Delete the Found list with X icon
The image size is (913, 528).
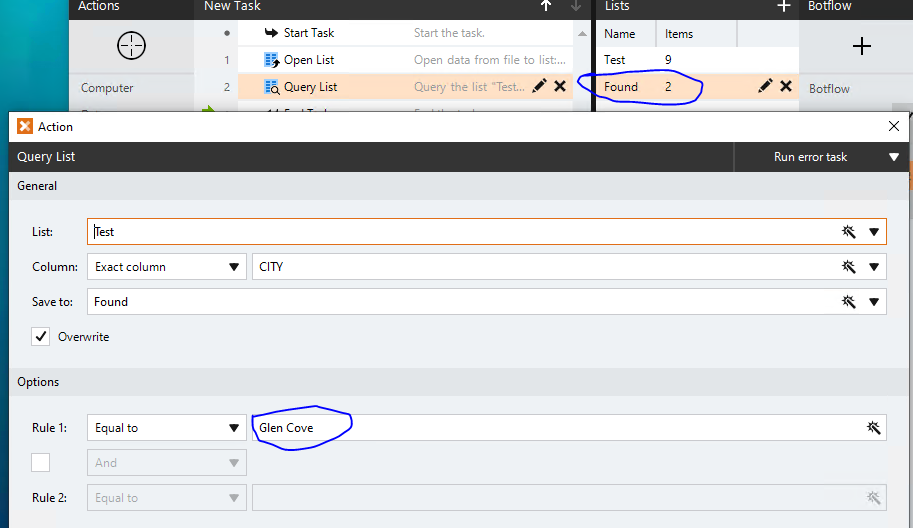(786, 86)
